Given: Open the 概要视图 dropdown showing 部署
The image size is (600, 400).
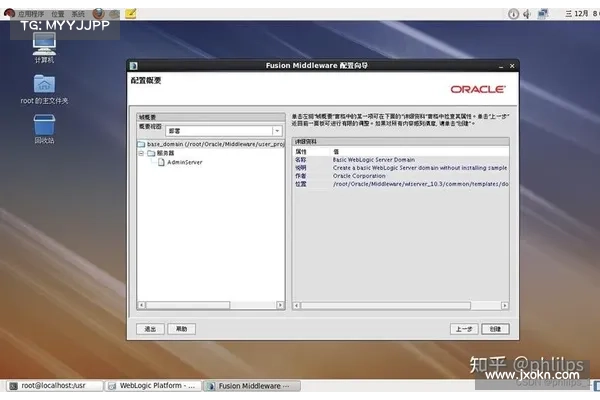Looking at the screenshot, I should tap(224, 131).
